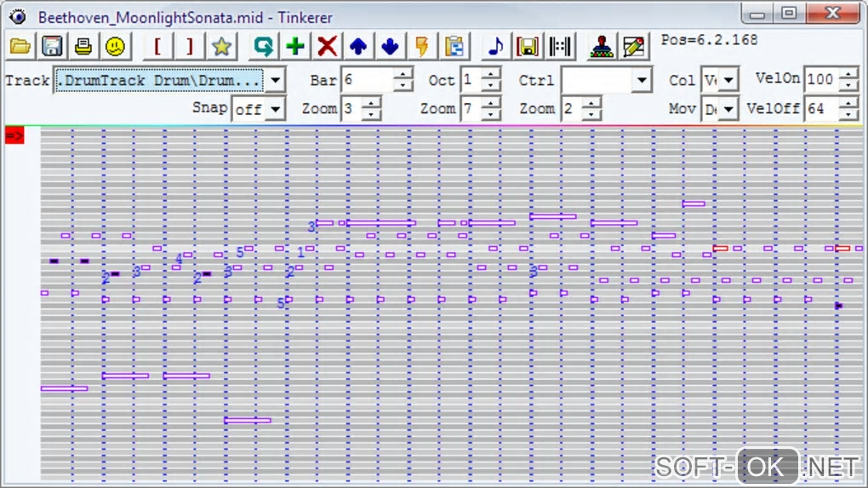Increase the Zoom 7 value
The image size is (868, 488).
[x=491, y=102]
